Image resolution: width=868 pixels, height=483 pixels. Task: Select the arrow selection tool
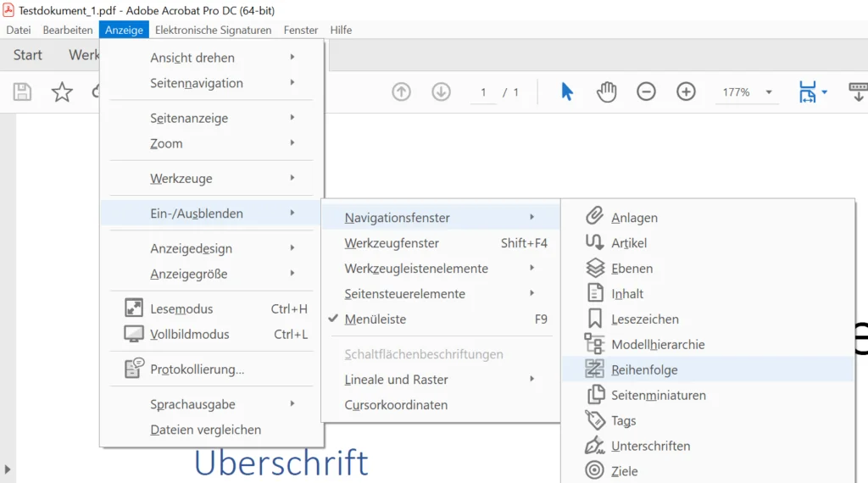tap(567, 92)
